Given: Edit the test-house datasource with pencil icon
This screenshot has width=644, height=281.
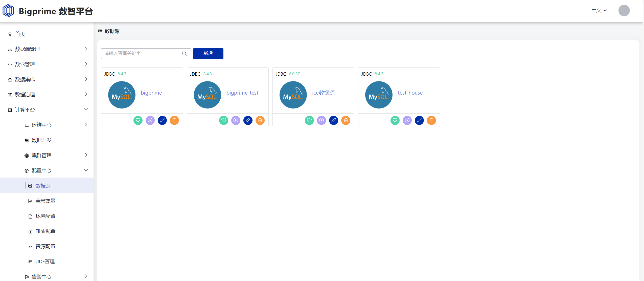Looking at the screenshot, I should click(419, 120).
